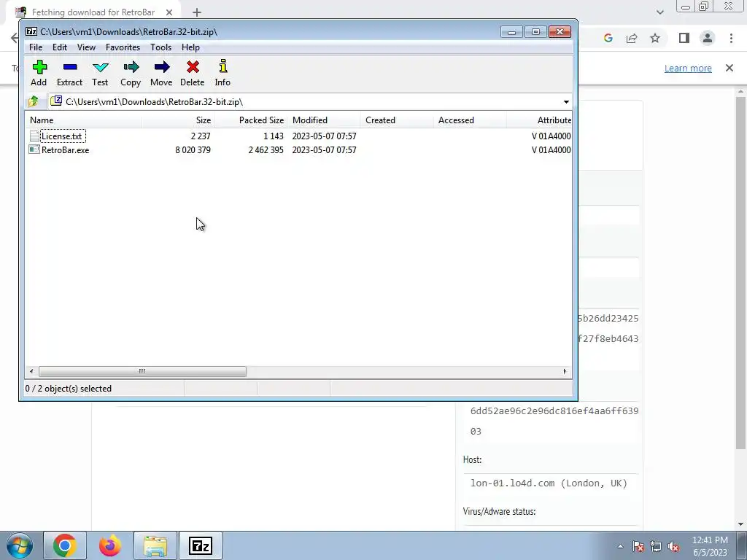Click the status bar '0 / 2 object(s) selected'
Image resolution: width=747 pixels, height=560 pixels.
coord(69,389)
